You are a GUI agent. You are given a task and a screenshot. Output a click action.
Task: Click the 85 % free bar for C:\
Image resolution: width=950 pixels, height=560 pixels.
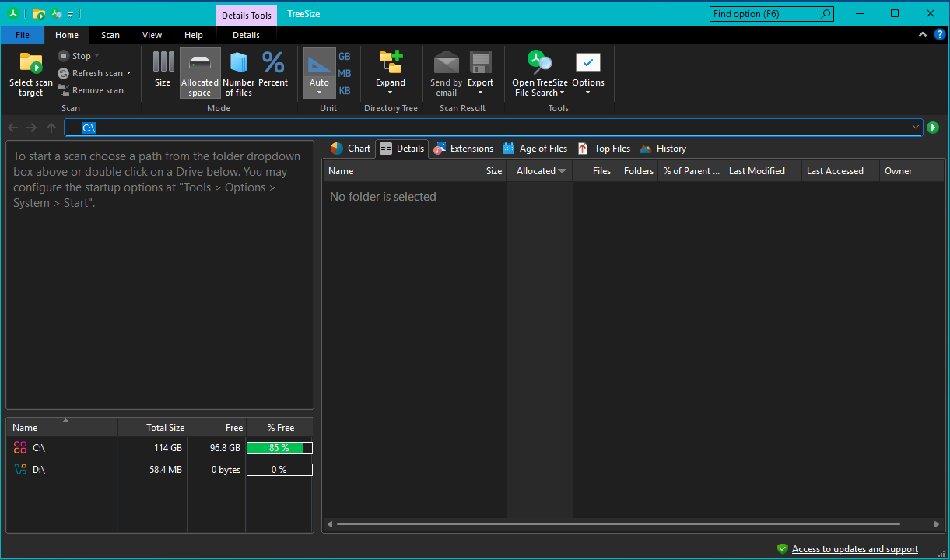pos(279,448)
